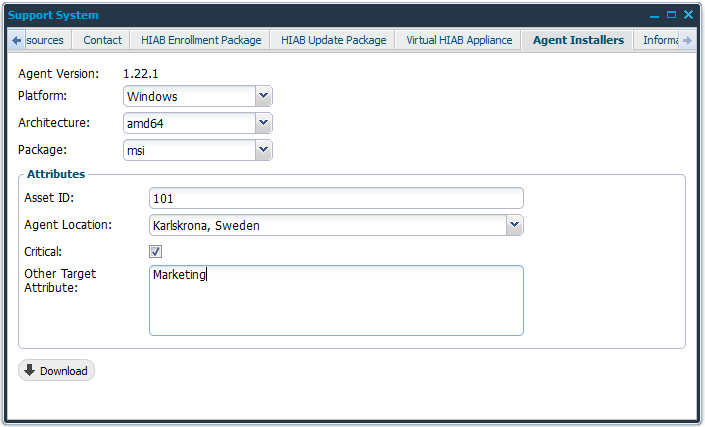Focus the Other Target Attribute text area
The height and width of the screenshot is (427, 705).
click(335, 300)
